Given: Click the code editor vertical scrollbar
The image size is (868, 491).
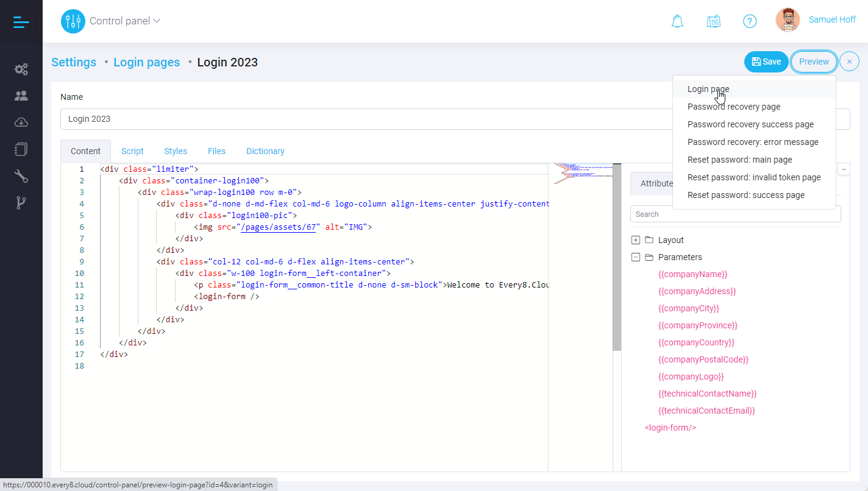Looking at the screenshot, I should coord(617,256).
